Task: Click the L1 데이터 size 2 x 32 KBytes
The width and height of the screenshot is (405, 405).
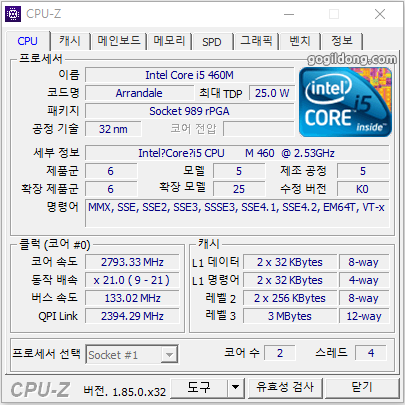Action: click(290, 262)
